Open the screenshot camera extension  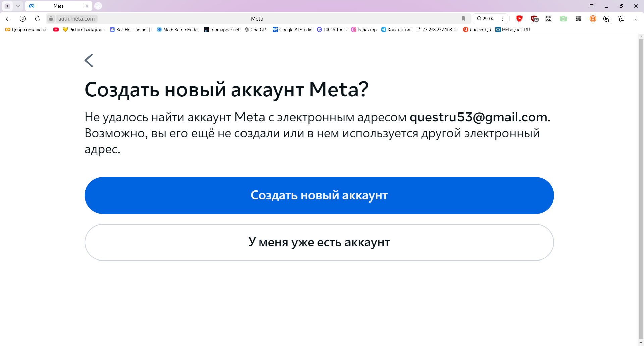tap(563, 19)
